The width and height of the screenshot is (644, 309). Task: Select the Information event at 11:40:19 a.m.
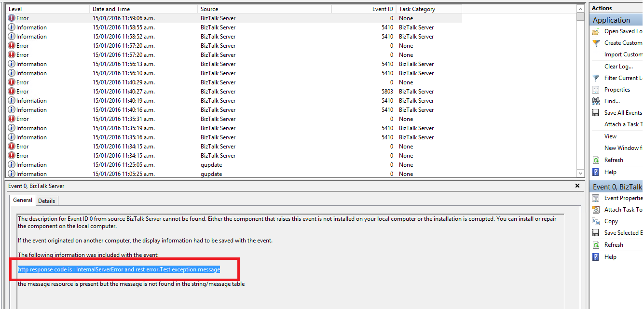(x=234, y=101)
